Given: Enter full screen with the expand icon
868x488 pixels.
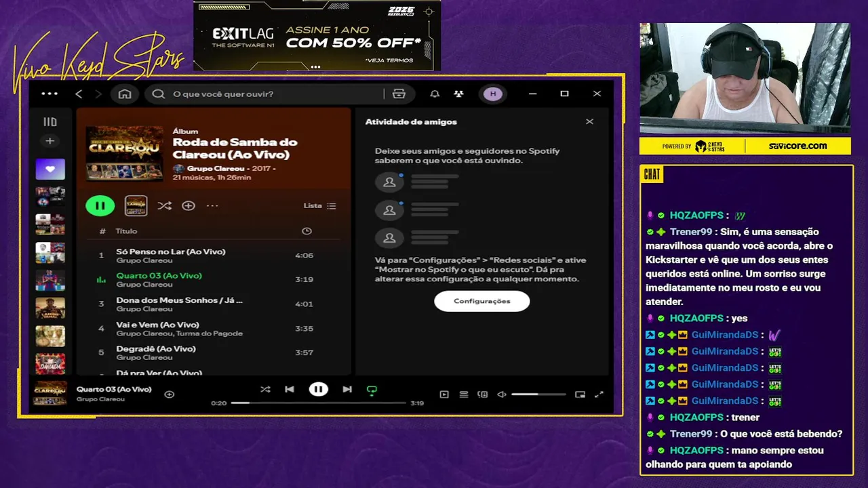Looking at the screenshot, I should (x=599, y=394).
